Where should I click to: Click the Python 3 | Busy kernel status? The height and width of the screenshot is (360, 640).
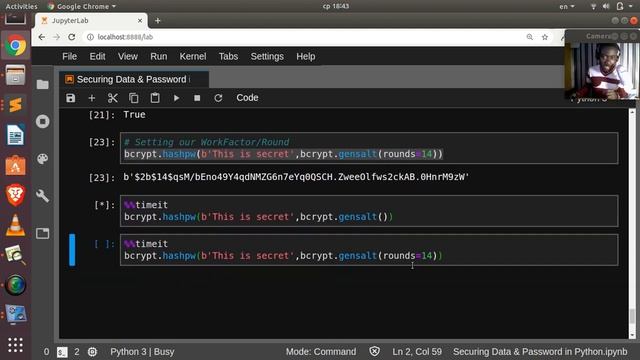tap(142, 352)
